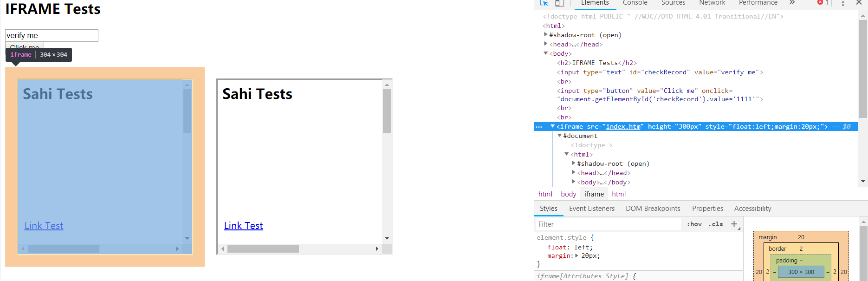Expand the top-level #shadow-root (open) node
Viewport: 868px width, 281px height.
546,34
